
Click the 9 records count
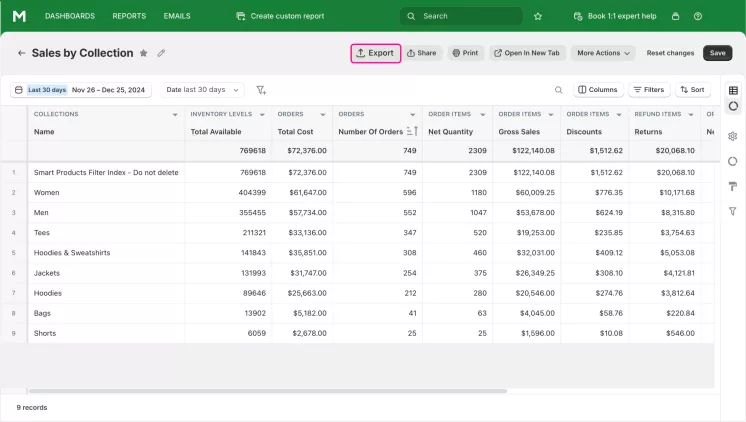click(x=32, y=408)
